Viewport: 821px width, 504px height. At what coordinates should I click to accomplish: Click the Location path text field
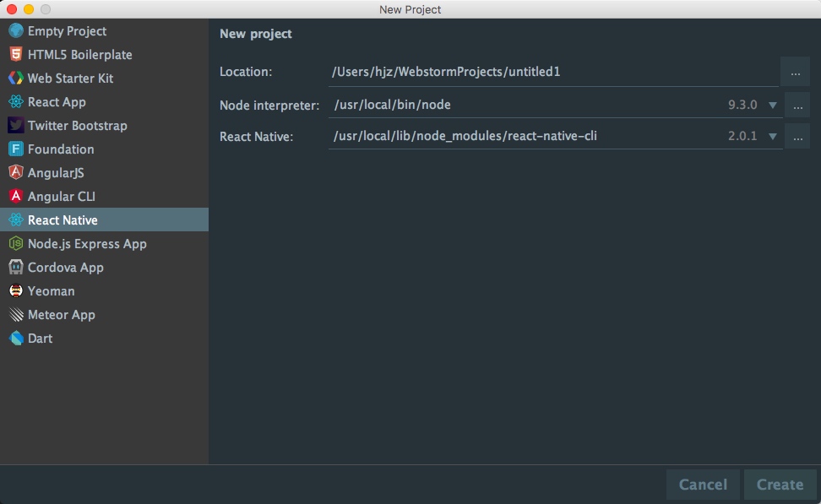click(x=553, y=73)
